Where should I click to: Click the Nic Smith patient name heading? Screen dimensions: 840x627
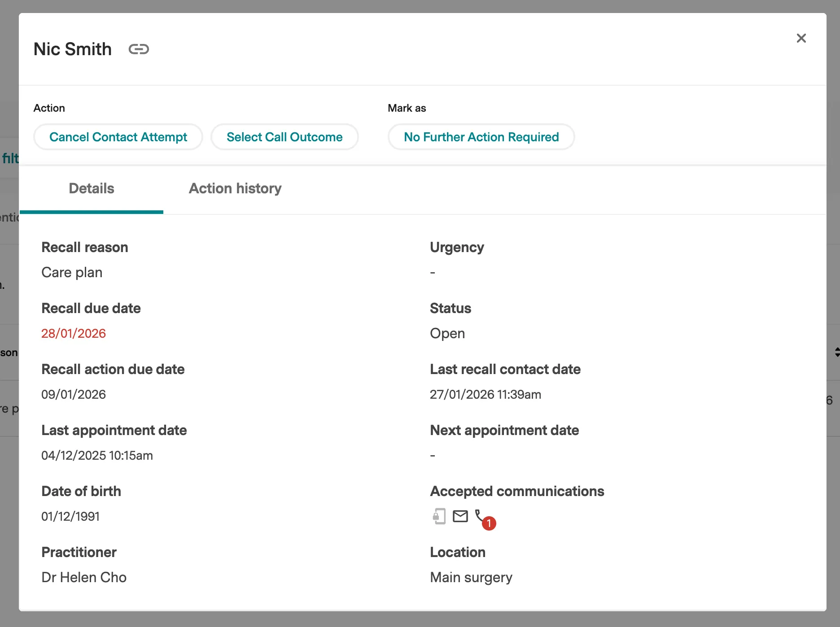click(73, 49)
